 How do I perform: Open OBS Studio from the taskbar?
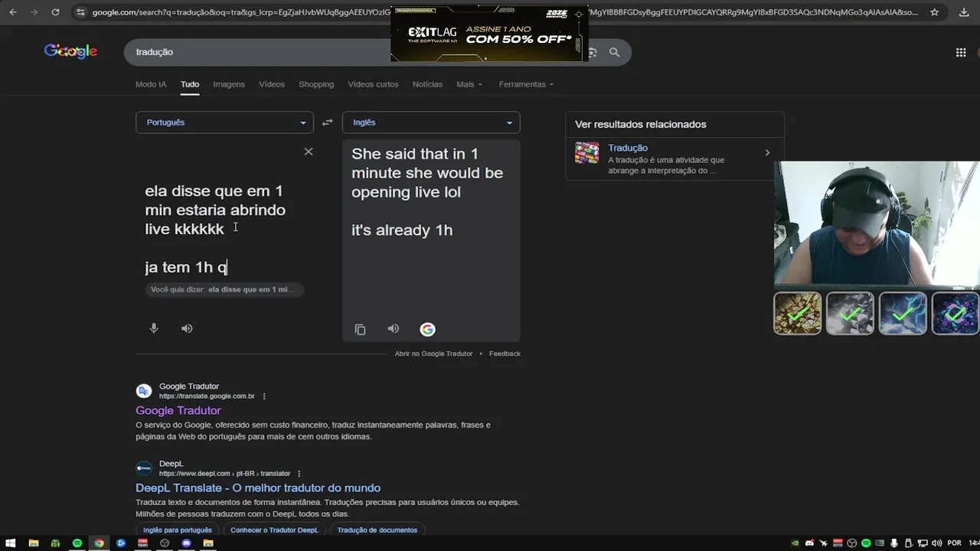tap(164, 543)
